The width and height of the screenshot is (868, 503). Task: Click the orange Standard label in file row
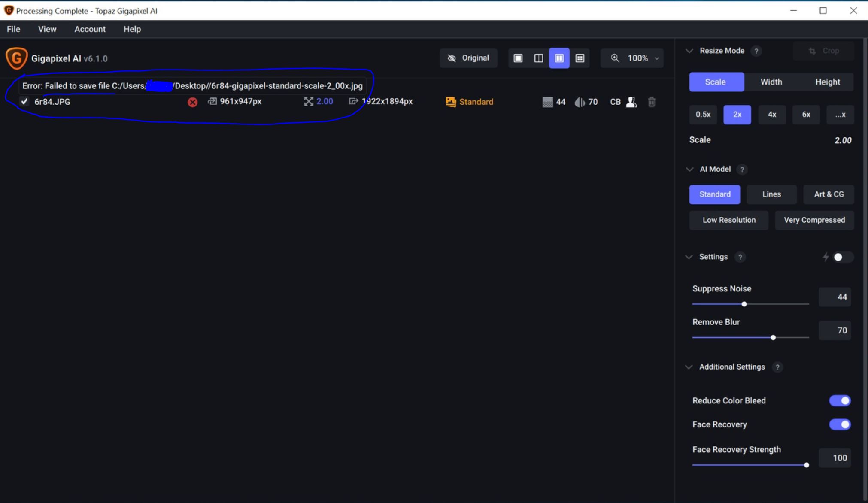pyautogui.click(x=476, y=102)
